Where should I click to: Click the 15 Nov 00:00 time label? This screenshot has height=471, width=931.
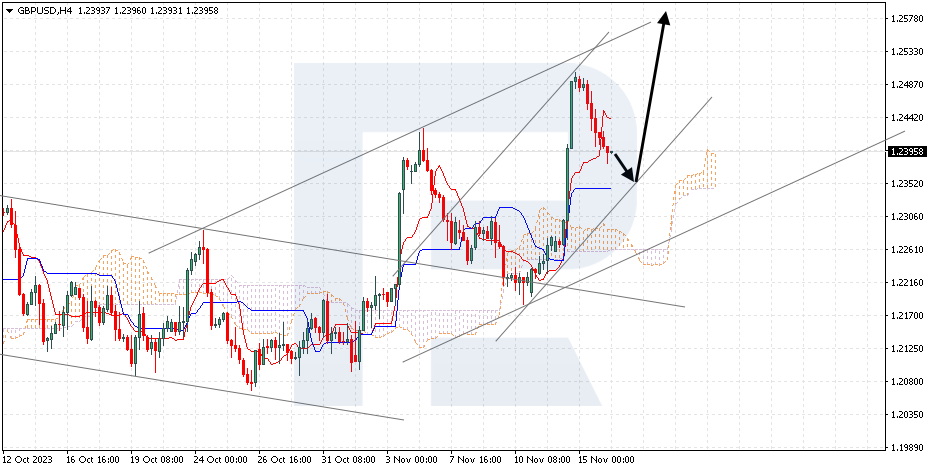point(606,460)
